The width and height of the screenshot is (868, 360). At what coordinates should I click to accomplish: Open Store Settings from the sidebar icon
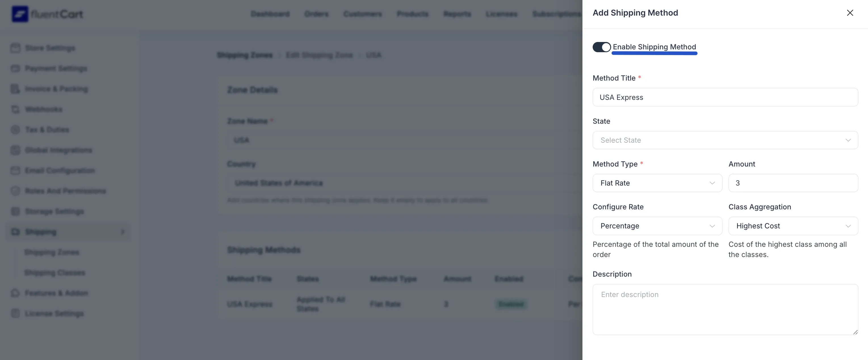click(15, 48)
